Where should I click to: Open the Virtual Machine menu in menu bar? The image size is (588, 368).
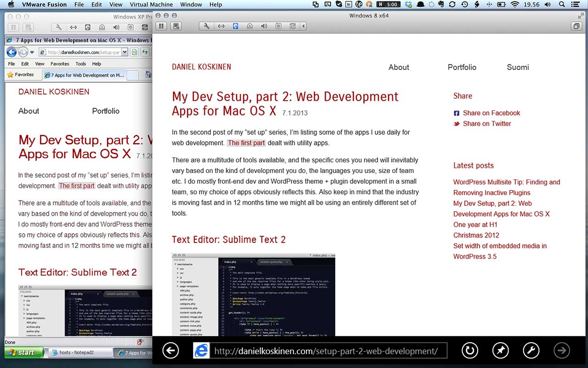[x=151, y=5]
